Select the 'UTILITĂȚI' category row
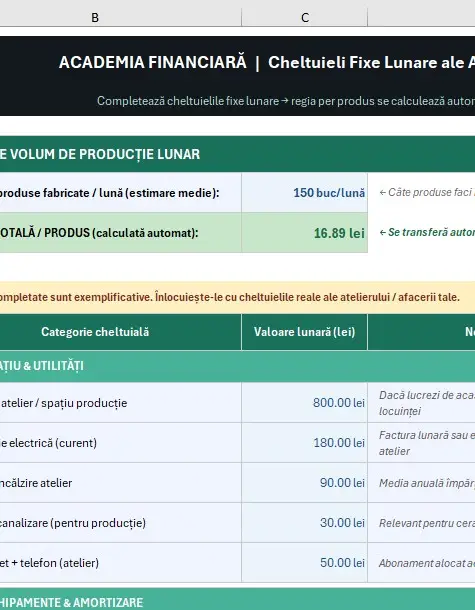Image resolution: width=475 pixels, height=610 pixels. (237, 366)
